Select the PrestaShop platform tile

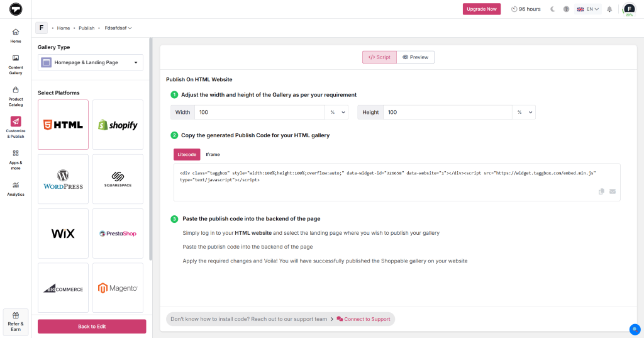pyautogui.click(x=118, y=234)
